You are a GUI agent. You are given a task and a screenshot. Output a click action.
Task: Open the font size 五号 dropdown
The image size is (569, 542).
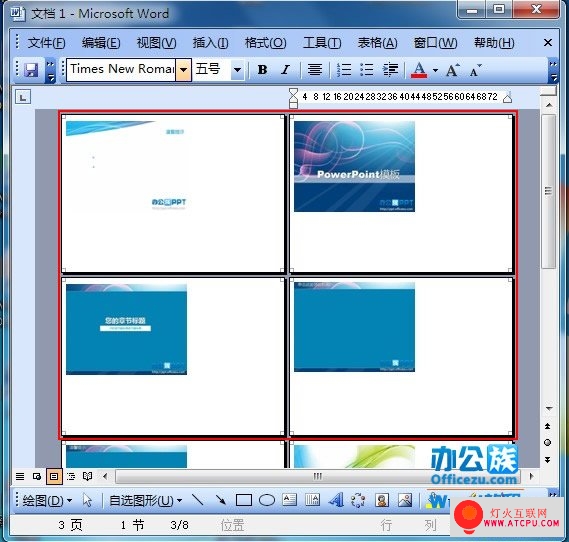click(x=238, y=69)
